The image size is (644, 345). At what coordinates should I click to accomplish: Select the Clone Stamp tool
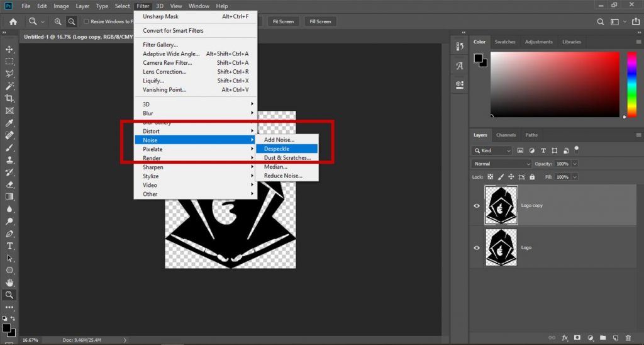coord(9,160)
